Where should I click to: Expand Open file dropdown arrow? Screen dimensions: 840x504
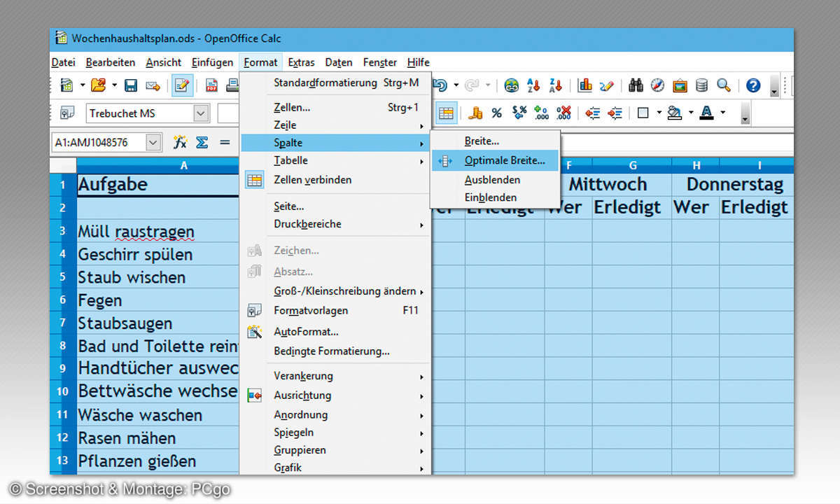[x=114, y=85]
